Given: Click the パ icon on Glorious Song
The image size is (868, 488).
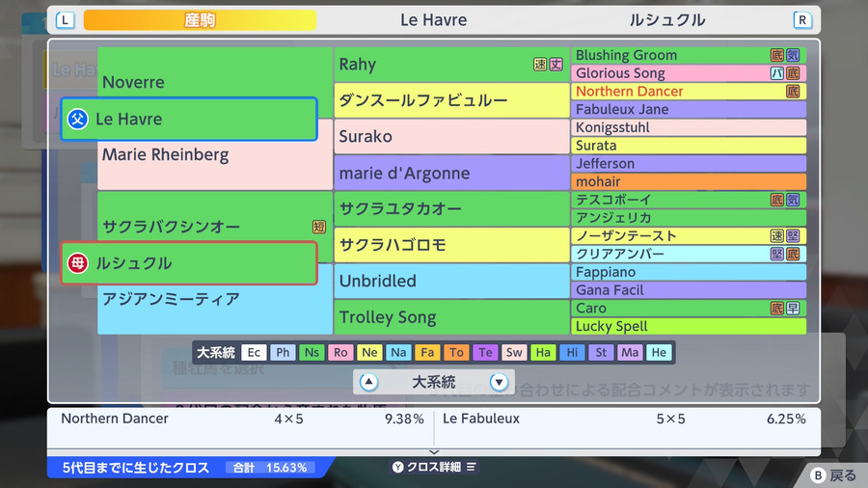Looking at the screenshot, I should [x=777, y=73].
